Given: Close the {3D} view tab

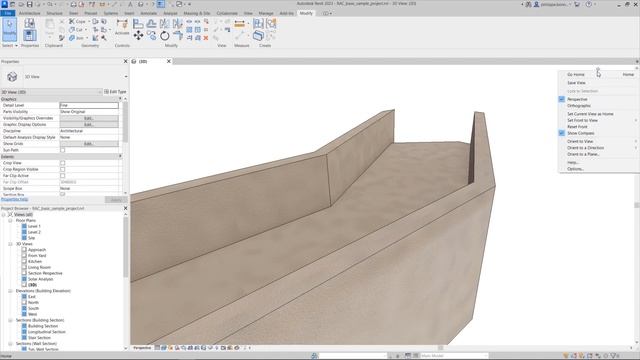Looking at the screenshot, I should 169,61.
